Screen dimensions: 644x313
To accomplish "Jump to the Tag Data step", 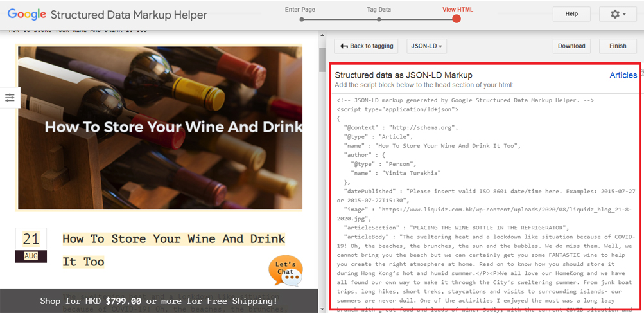I will (379, 19).
